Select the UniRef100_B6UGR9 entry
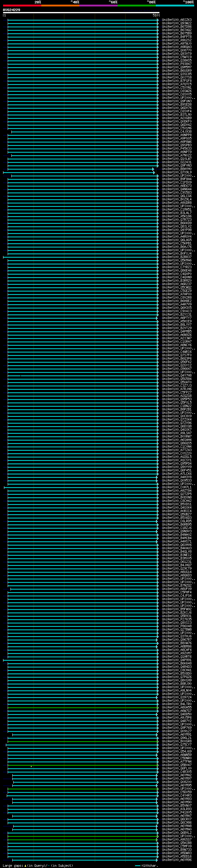 (x=177, y=71)
